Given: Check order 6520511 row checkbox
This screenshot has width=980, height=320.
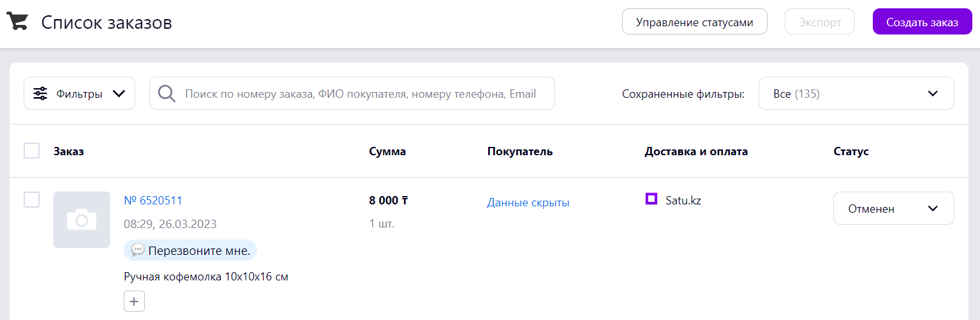Looking at the screenshot, I should [x=31, y=199].
